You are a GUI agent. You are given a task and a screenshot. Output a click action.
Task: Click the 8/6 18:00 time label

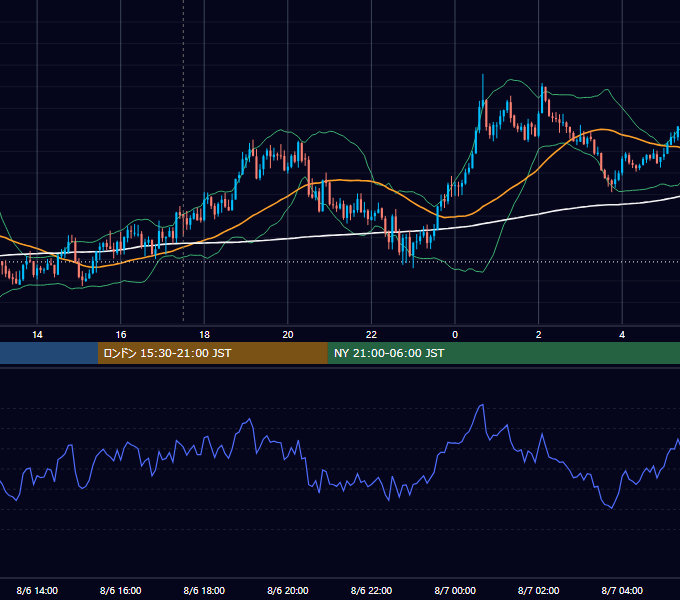(x=204, y=590)
